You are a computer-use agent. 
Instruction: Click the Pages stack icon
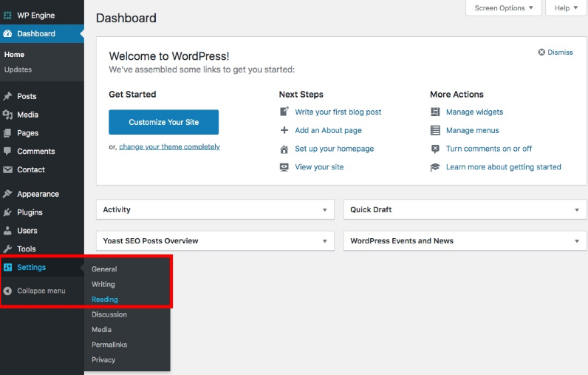[x=7, y=133]
